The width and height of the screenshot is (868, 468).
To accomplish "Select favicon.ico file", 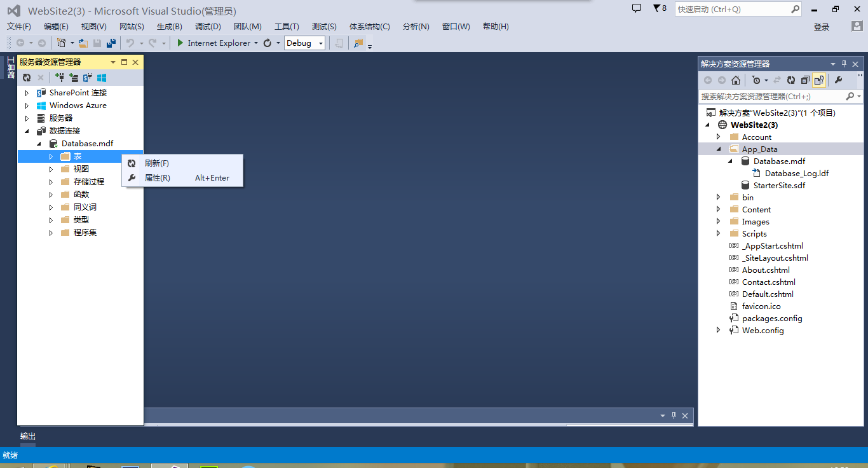I will 761,306.
